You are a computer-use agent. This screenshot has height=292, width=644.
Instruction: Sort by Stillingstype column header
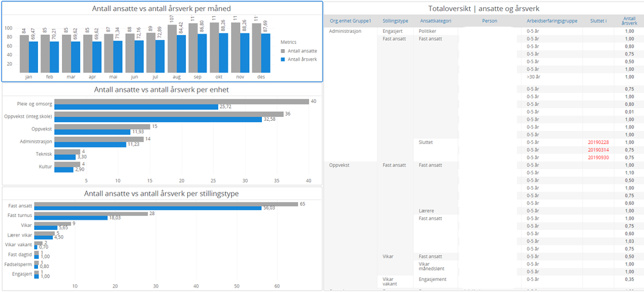point(395,21)
